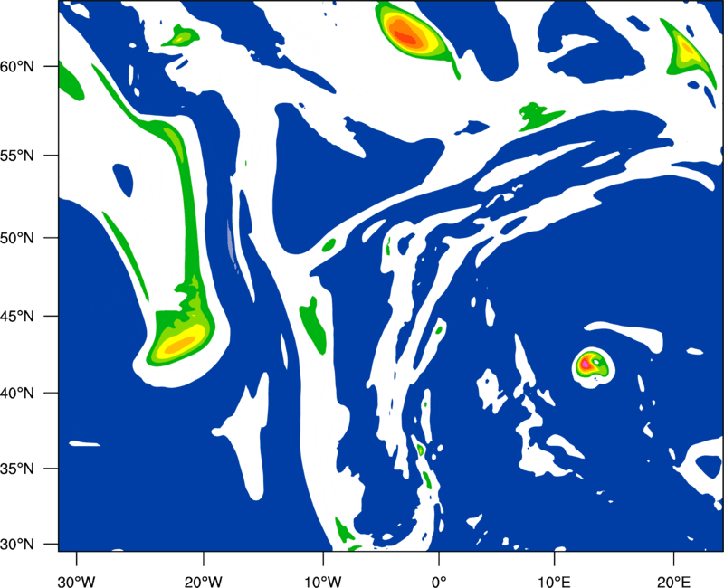Click the magenta peak of the circular vortex
724x588 pixels.
[x=586, y=365]
